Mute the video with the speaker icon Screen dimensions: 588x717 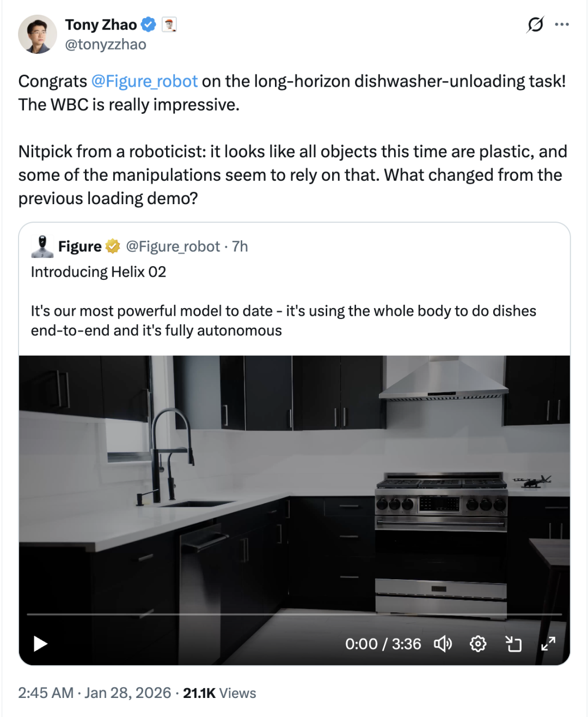pos(443,644)
